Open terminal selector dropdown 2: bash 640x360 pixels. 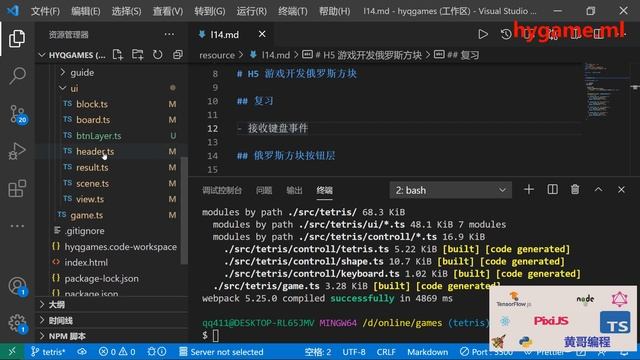coord(450,190)
